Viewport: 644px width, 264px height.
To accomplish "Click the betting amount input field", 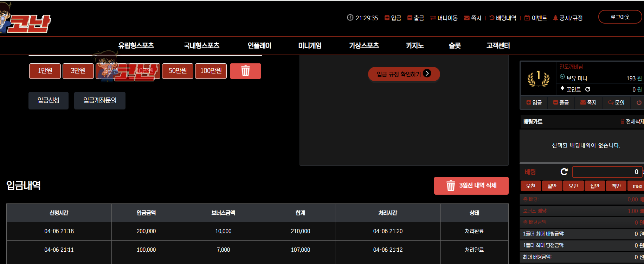I will (607, 172).
